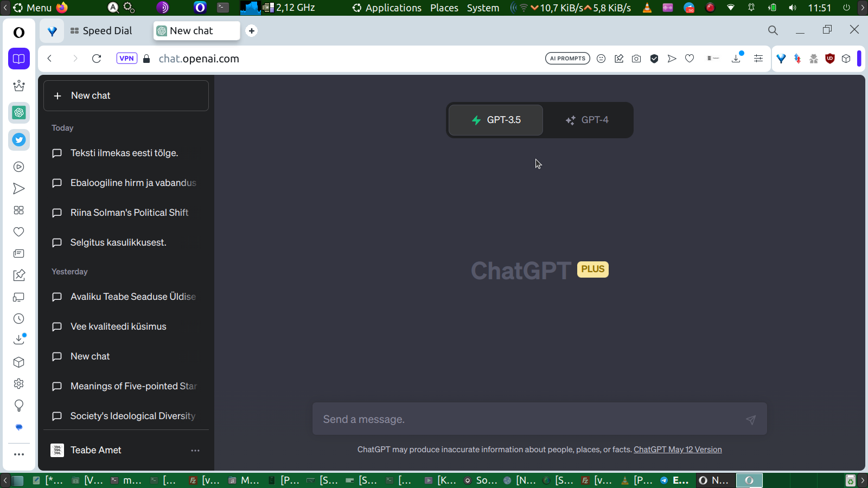The width and height of the screenshot is (868, 488).
Task: Open chat Meanings of Five-pointed Star
Action: [126, 386]
